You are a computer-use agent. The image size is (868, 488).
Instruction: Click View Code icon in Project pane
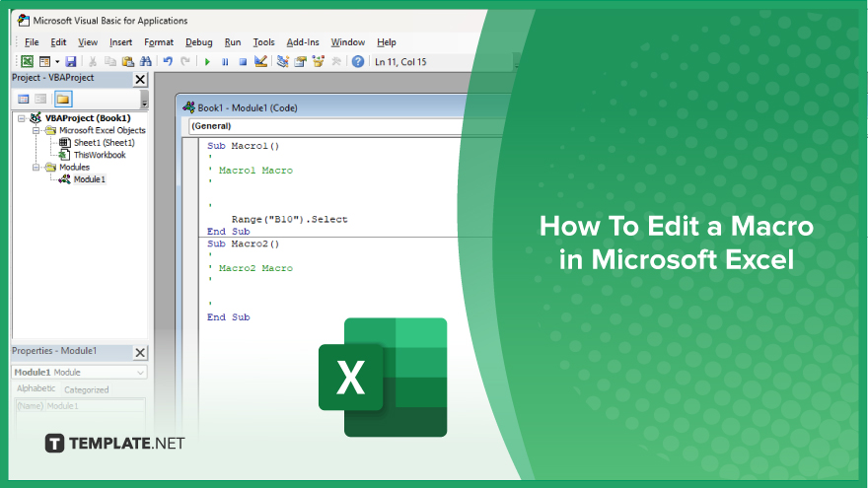coord(24,99)
